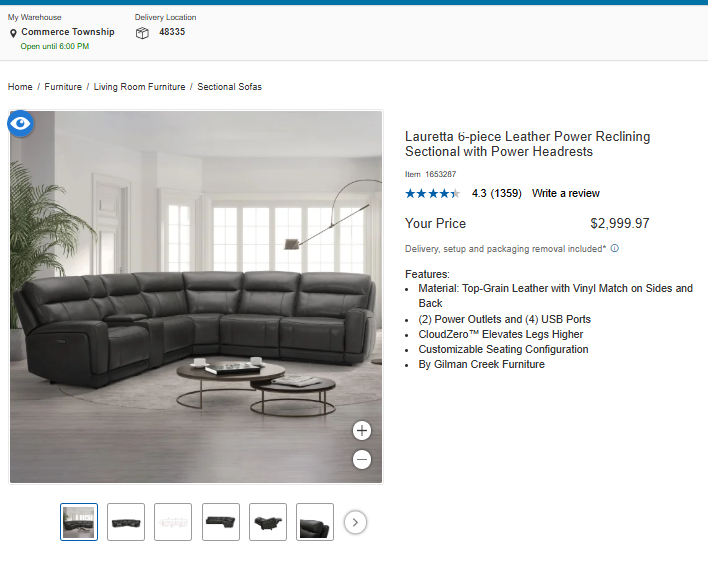The height and width of the screenshot is (567, 708).
Task: Go to Home breadcrumb
Action: point(20,87)
